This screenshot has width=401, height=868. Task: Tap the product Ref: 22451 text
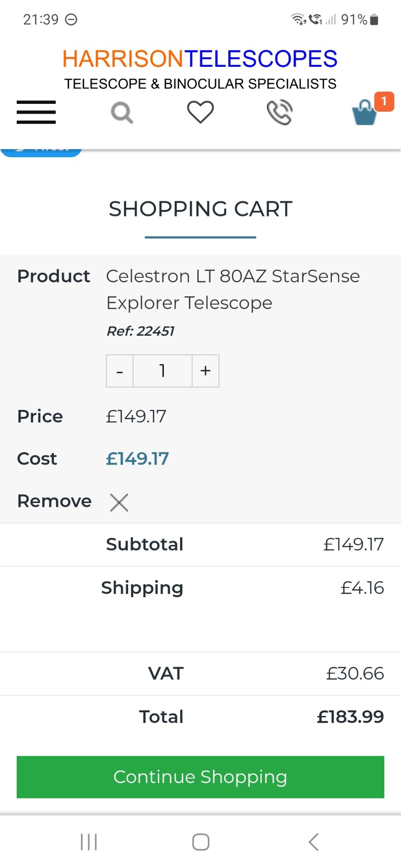pos(140,331)
